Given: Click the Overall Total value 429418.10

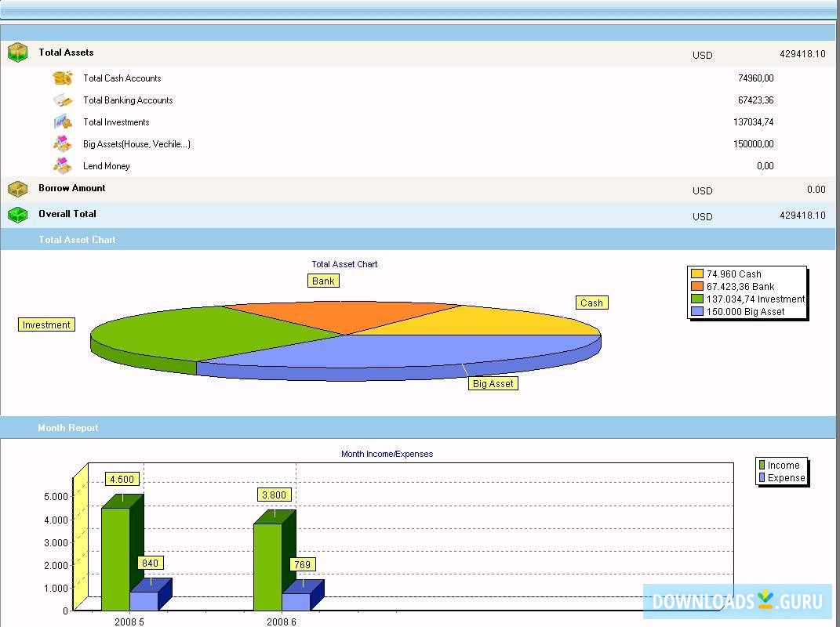Looking at the screenshot, I should pyautogui.click(x=802, y=216).
